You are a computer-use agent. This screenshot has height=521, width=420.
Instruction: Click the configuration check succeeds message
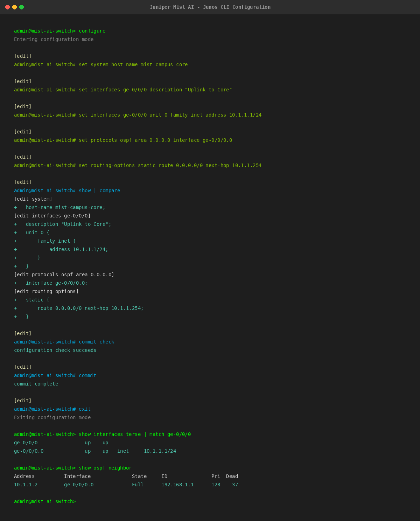click(x=55, y=350)
